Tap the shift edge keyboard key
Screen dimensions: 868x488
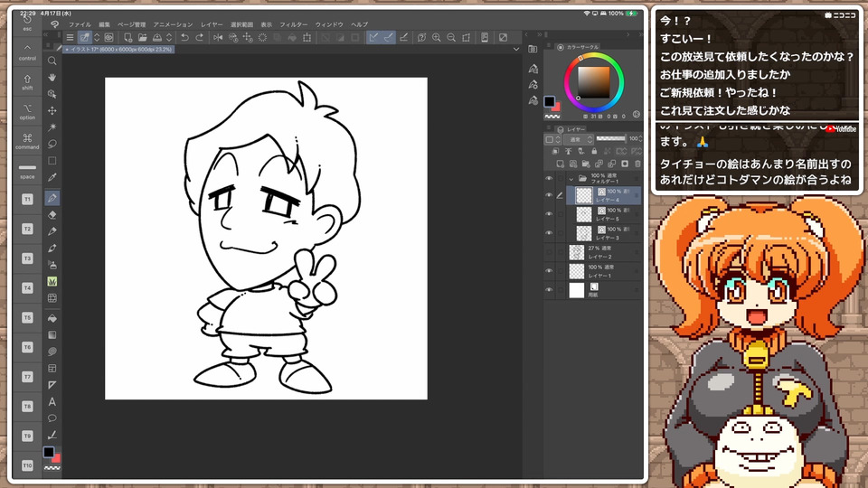[x=27, y=82]
